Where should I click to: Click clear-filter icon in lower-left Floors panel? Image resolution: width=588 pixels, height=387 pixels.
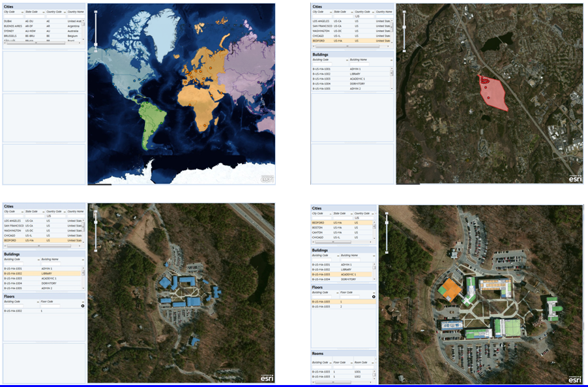click(82, 305)
